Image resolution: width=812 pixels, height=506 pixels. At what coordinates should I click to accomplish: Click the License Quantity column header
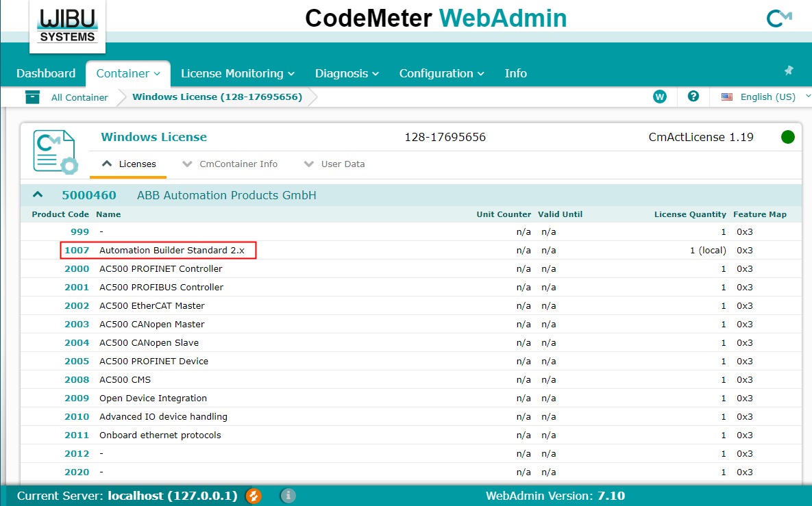(690, 214)
